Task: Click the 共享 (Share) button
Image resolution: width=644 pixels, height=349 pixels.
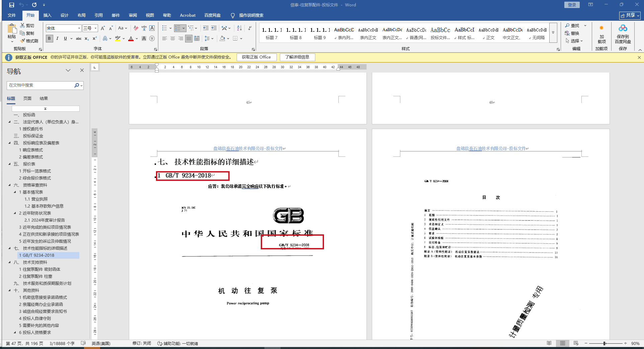Action: point(630,15)
